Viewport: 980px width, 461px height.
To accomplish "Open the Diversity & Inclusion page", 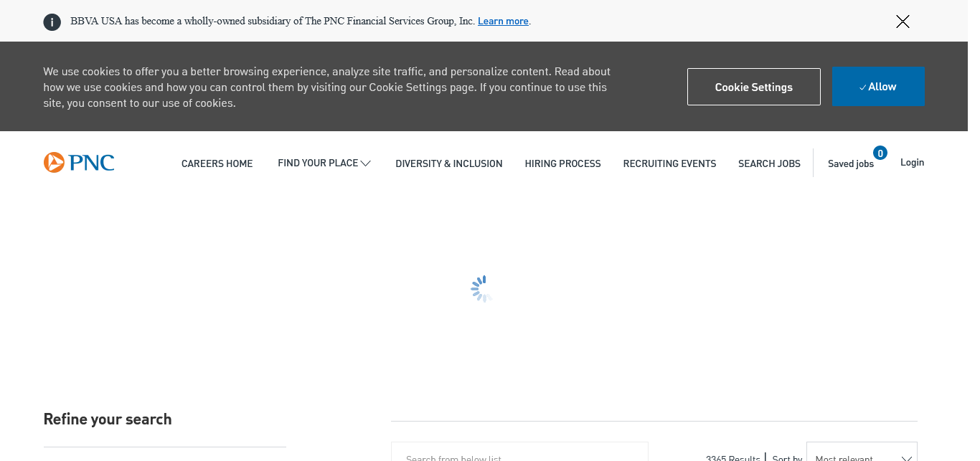I will click(x=448, y=163).
